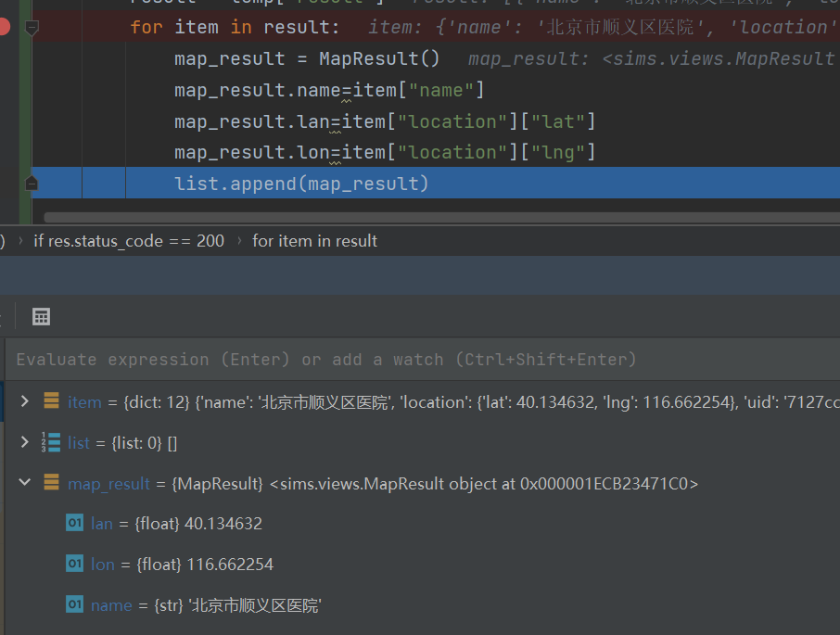Click the inline debug hint 'item: {'name':' text
This screenshot has width=840, height=635.
(445, 27)
